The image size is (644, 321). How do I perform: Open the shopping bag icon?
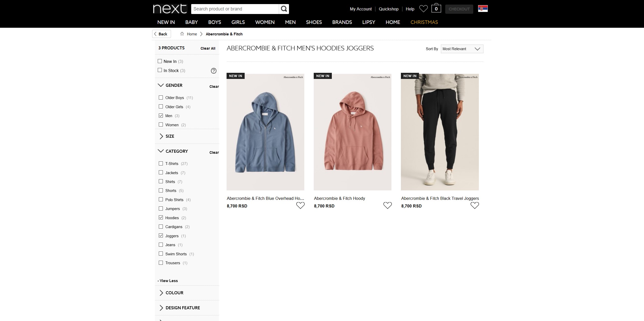point(436,8)
